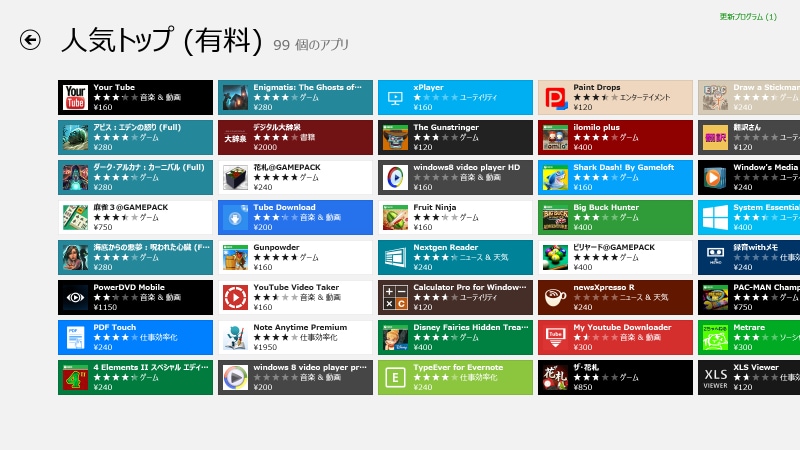Open ダーク・アルカナ：カーニバル icon
The width and height of the screenshot is (800, 450).
pos(75,178)
